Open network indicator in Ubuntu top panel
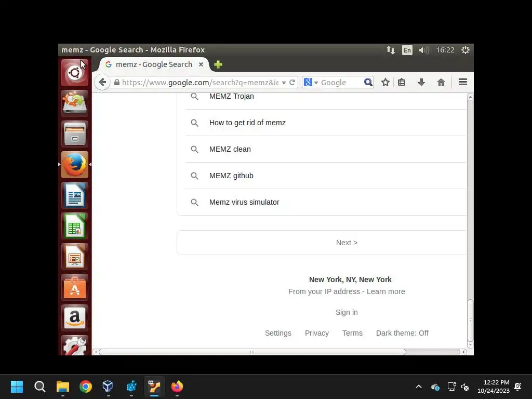The width and height of the screenshot is (532, 399). click(391, 50)
